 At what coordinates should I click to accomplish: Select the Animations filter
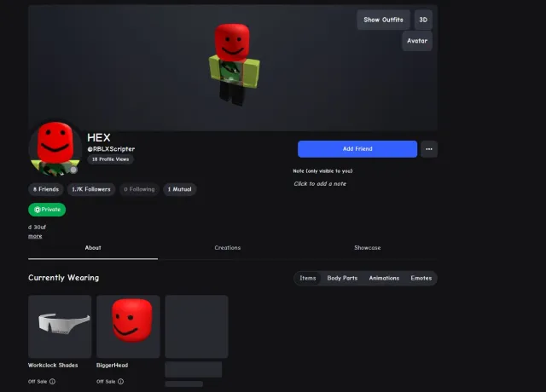click(384, 279)
